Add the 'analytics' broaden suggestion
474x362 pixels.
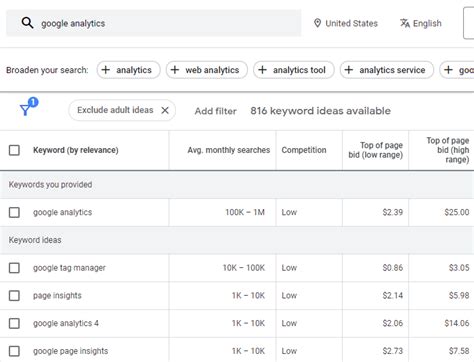point(128,70)
